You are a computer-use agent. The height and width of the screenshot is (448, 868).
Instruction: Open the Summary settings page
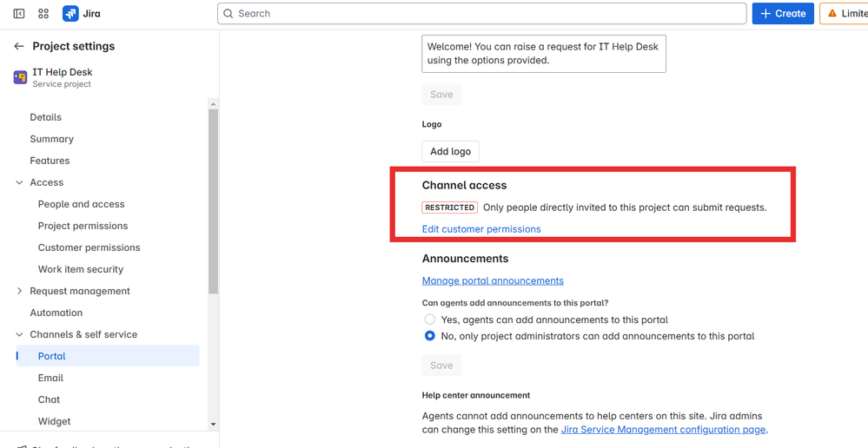click(51, 139)
